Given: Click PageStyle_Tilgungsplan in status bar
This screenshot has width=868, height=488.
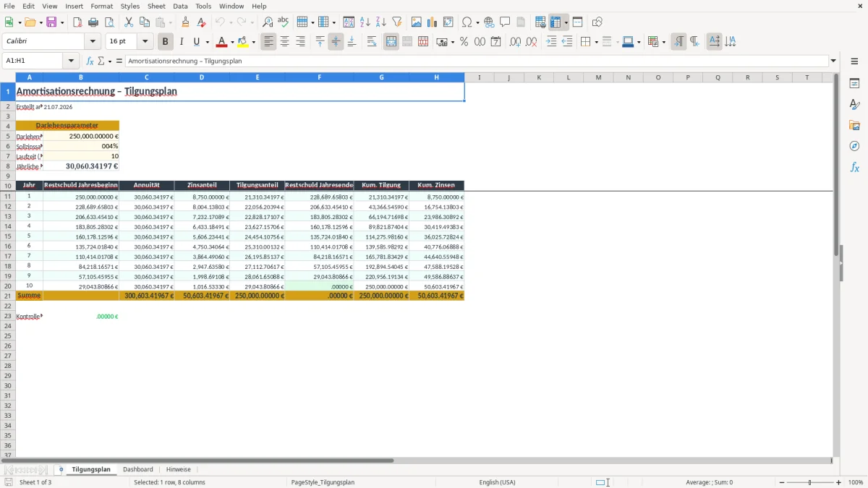Looking at the screenshot, I should (x=323, y=482).
